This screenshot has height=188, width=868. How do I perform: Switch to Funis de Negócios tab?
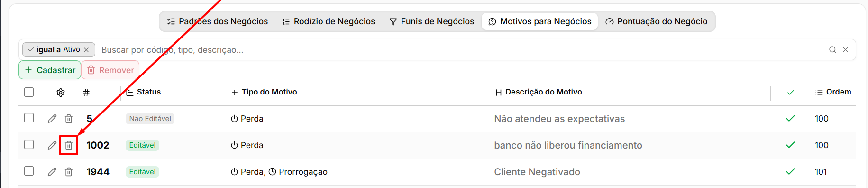point(431,21)
